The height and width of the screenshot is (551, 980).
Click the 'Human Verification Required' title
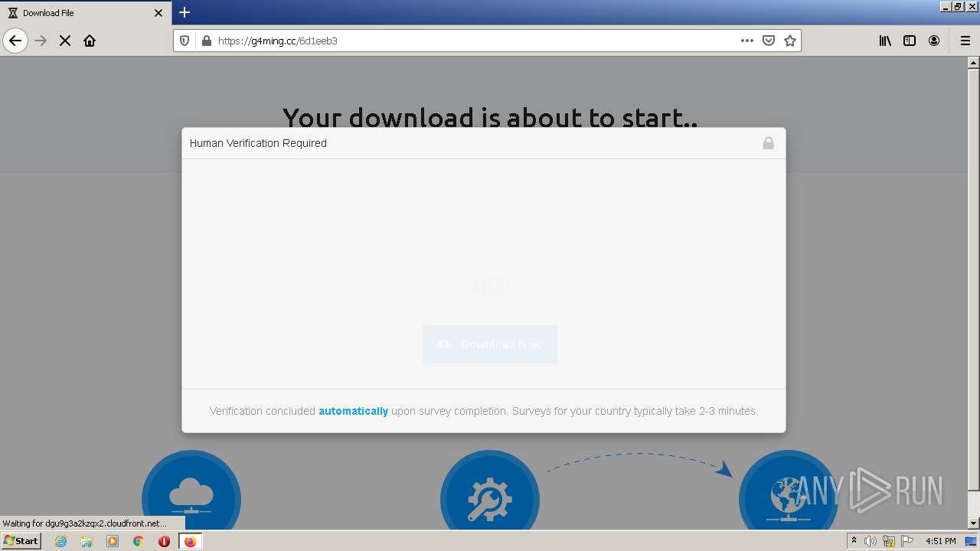pos(258,143)
